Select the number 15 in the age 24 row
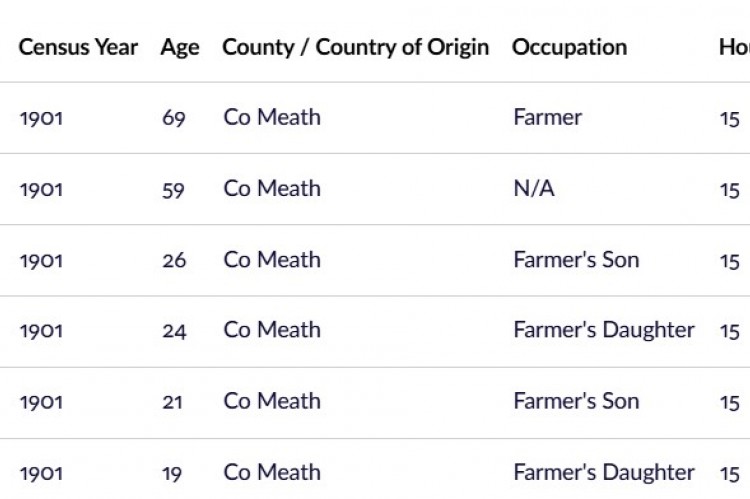 coord(729,331)
